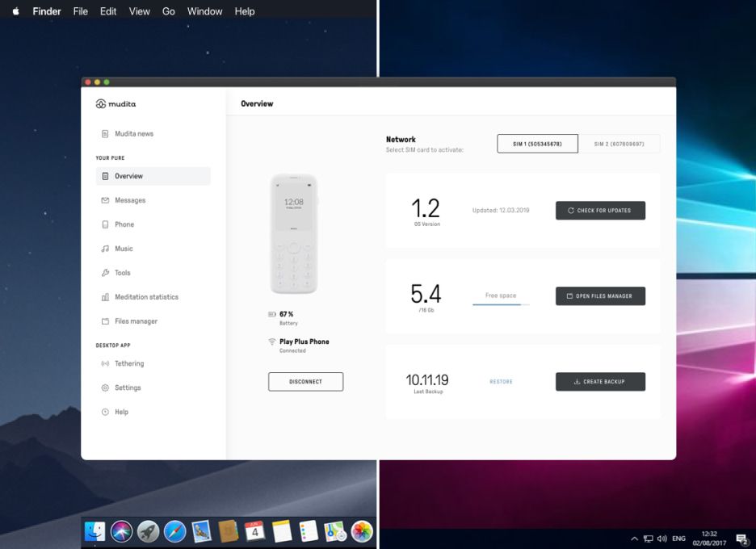Open Safari compass icon in Dock
Screen dimensions: 756x549
(x=174, y=532)
